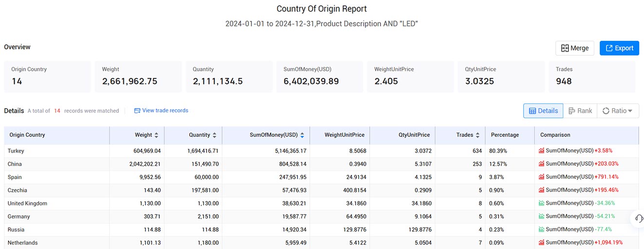Image resolution: width=644 pixels, height=249 pixels.
Task: Select the China row country cell
Action: click(x=57, y=164)
